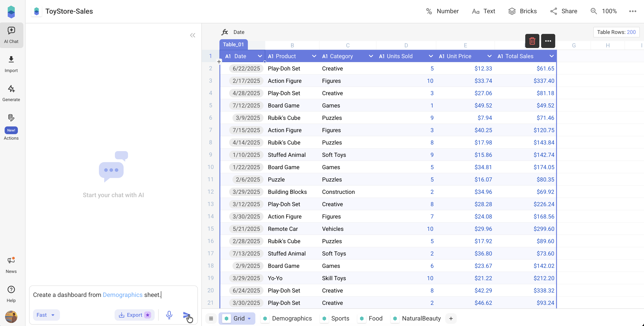Share the ToyStore-Sales file
This screenshot has width=644, height=326.
pyautogui.click(x=564, y=11)
